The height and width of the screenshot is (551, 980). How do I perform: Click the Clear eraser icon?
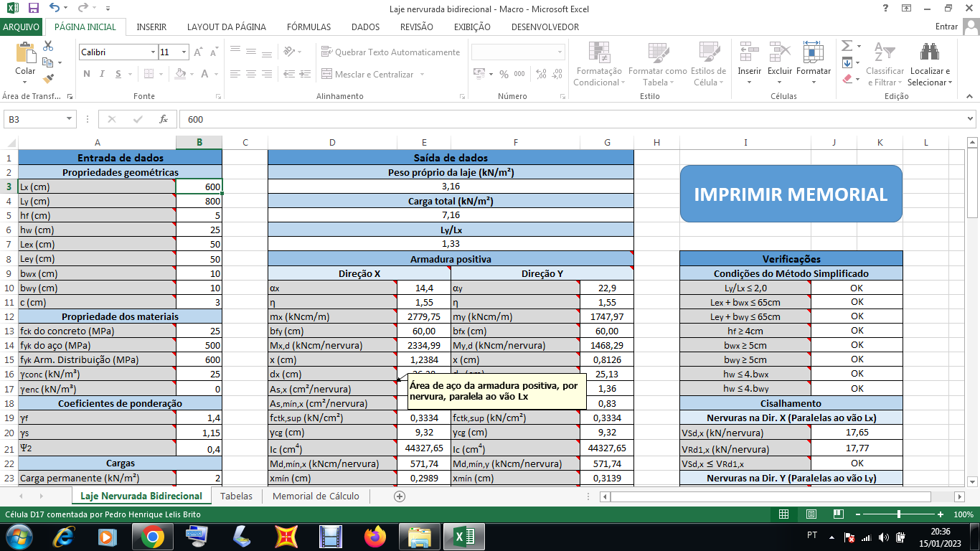click(847, 78)
